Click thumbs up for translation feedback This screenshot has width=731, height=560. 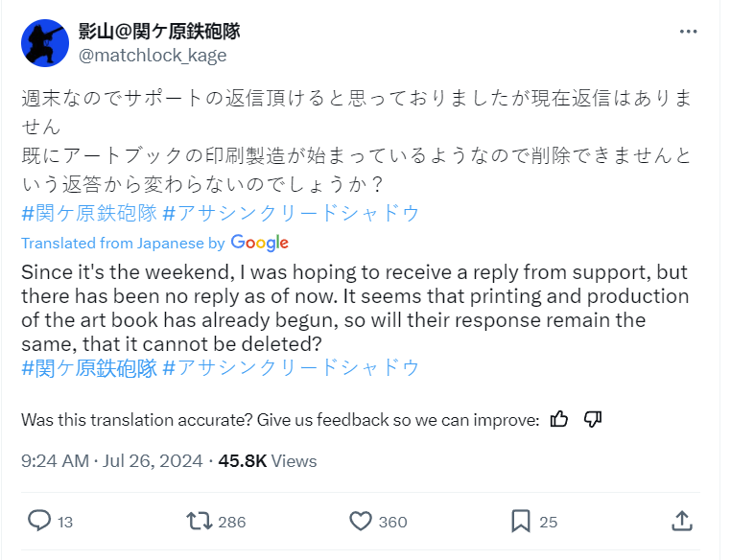[560, 419]
